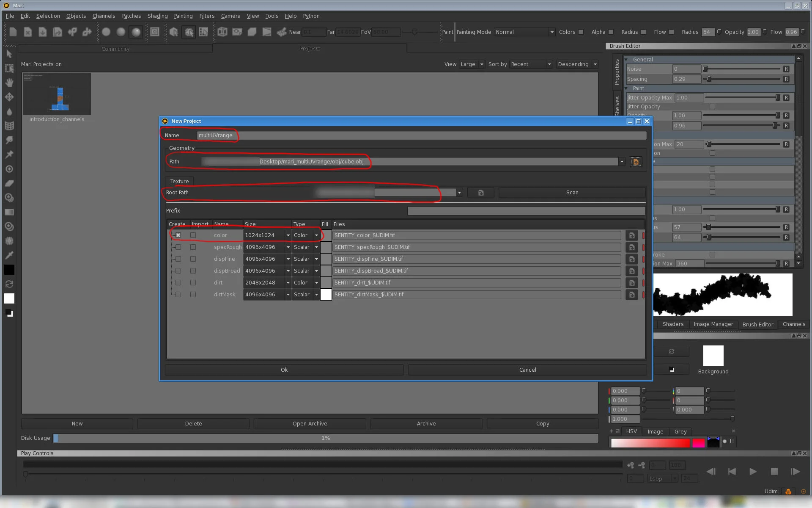This screenshot has height=508, width=812.
Task: Enable Create checkbox for specRough channel
Action: (x=178, y=247)
